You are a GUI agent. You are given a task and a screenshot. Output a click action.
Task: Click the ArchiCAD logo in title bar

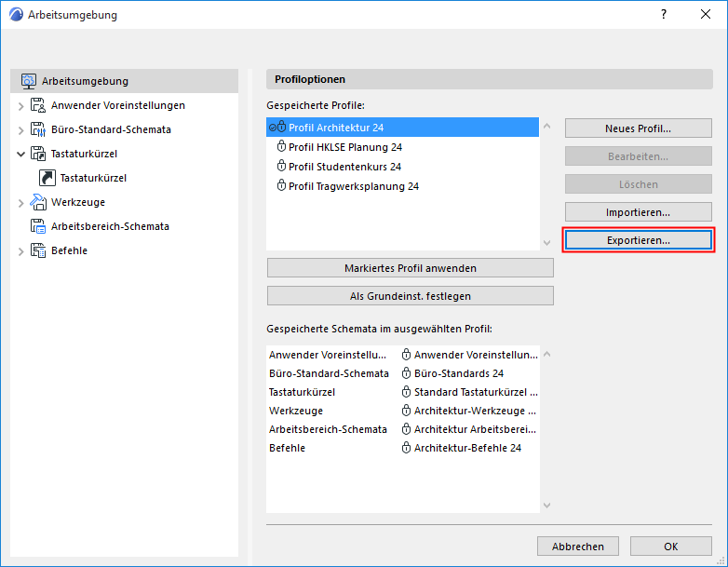[x=16, y=14]
